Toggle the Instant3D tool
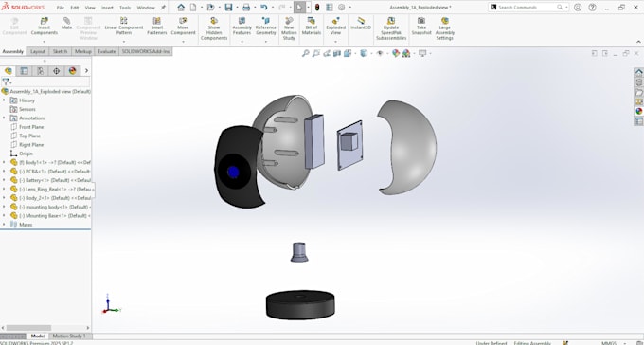This screenshot has width=644, height=345. coord(361,24)
